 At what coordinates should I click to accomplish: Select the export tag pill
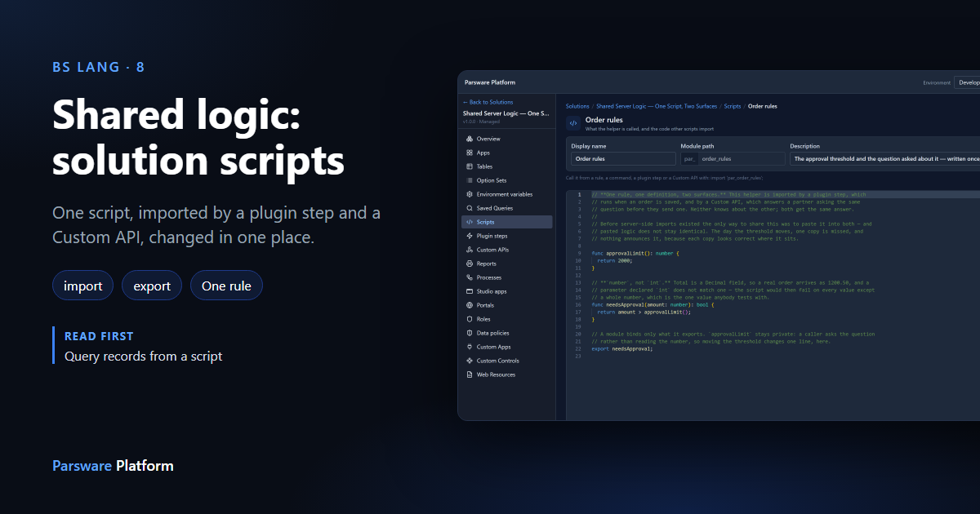[x=152, y=286]
